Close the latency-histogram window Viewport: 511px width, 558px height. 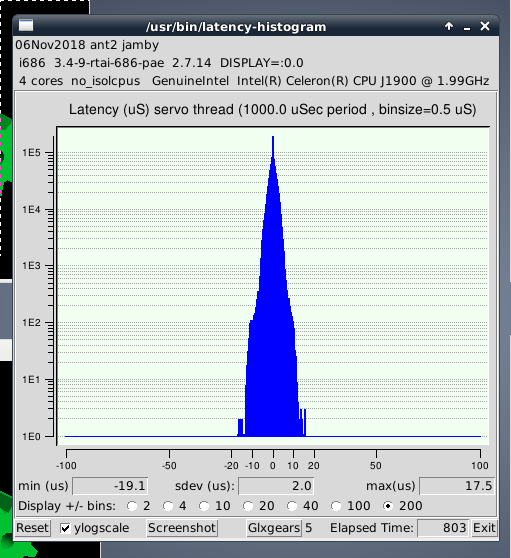click(x=485, y=26)
